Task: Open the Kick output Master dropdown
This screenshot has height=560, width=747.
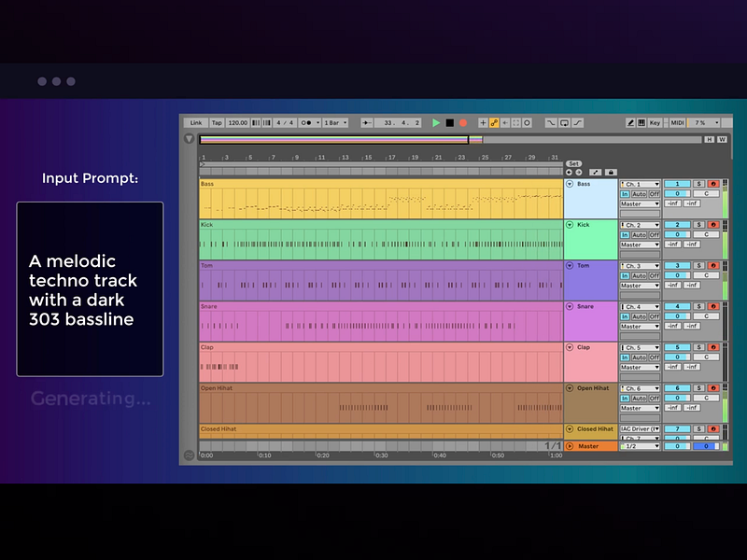Action: [x=640, y=245]
